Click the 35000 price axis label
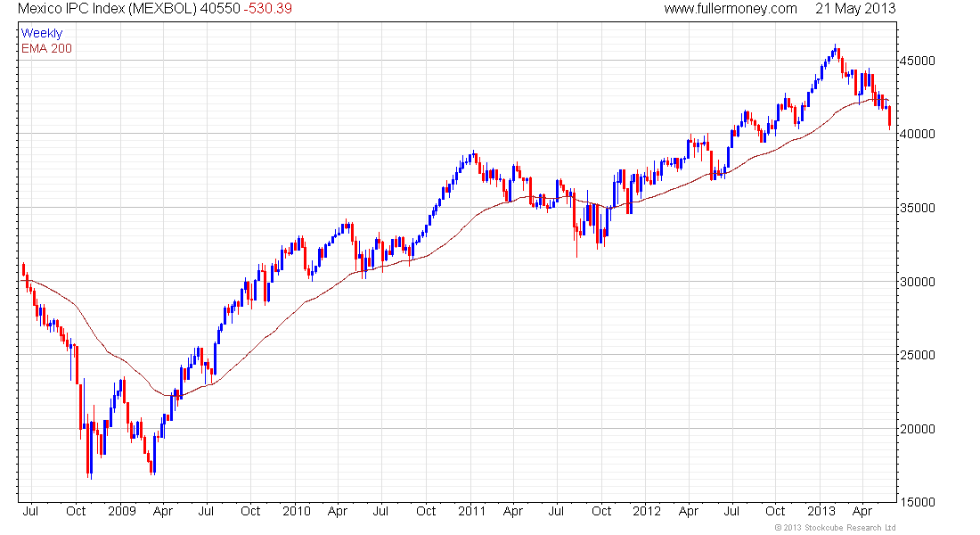This screenshot has height=535, width=980. click(x=918, y=208)
